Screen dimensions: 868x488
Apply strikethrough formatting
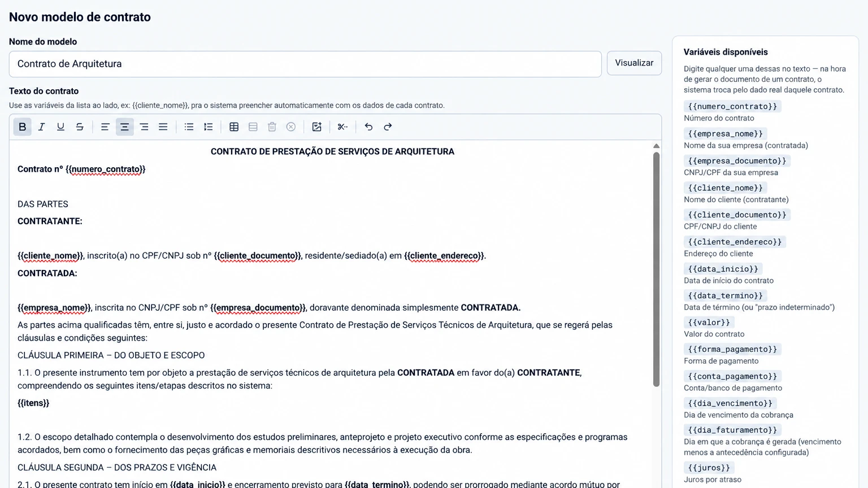(80, 127)
